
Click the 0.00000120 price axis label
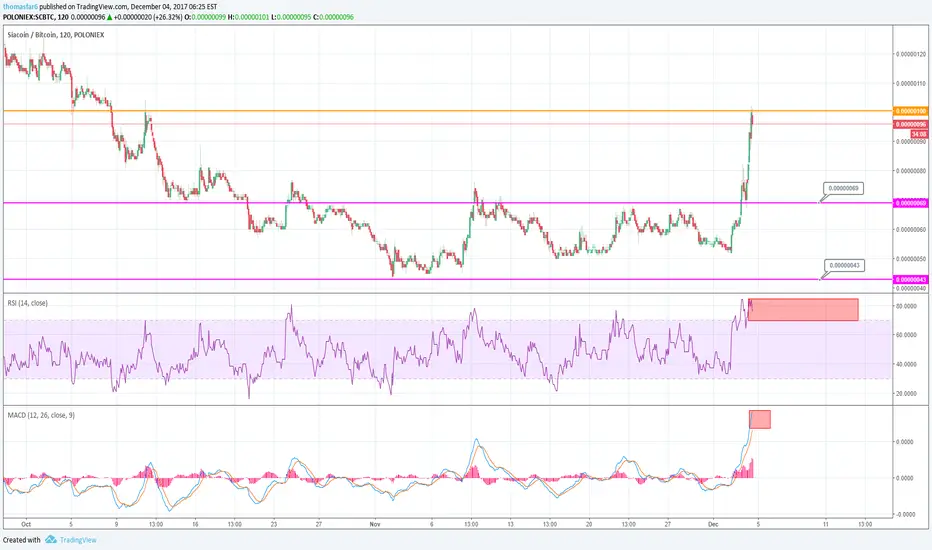911,54
